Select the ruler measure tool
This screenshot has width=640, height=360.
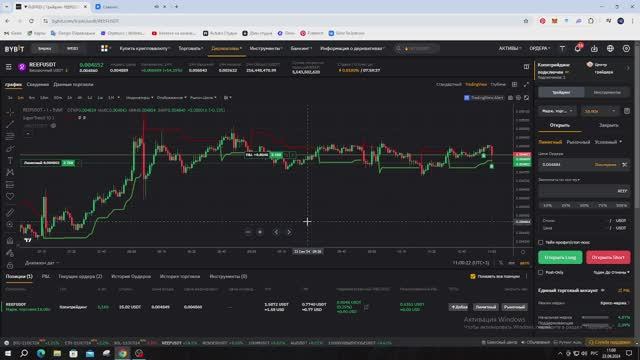(x=10, y=212)
